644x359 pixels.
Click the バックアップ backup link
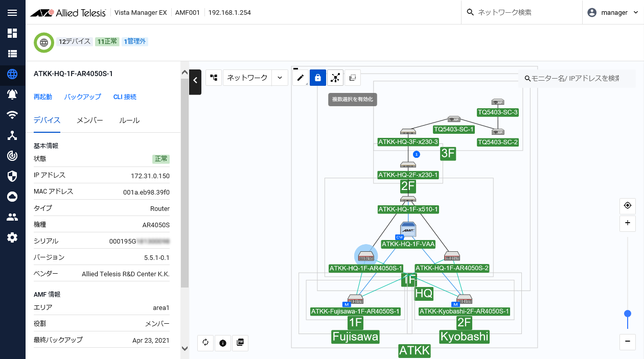tap(83, 97)
